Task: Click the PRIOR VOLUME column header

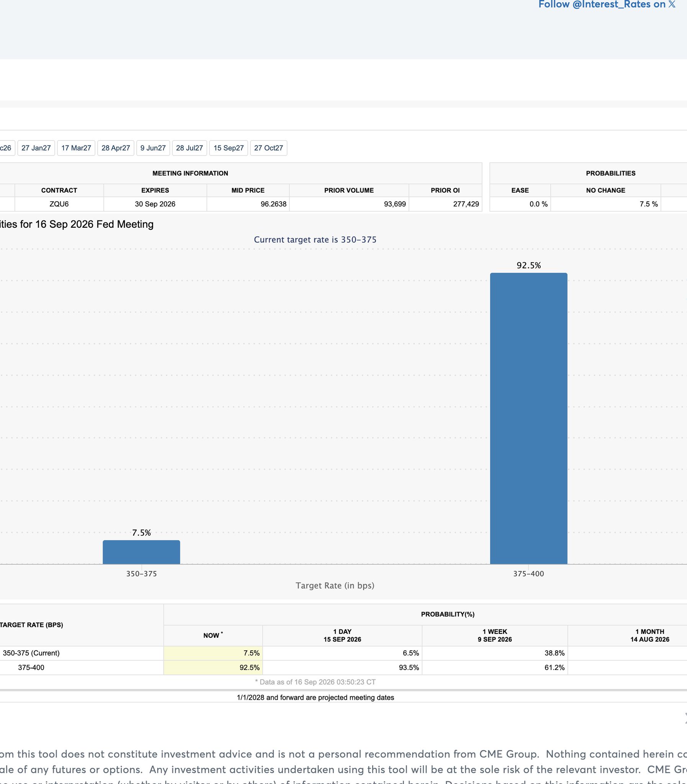Action: [x=349, y=190]
